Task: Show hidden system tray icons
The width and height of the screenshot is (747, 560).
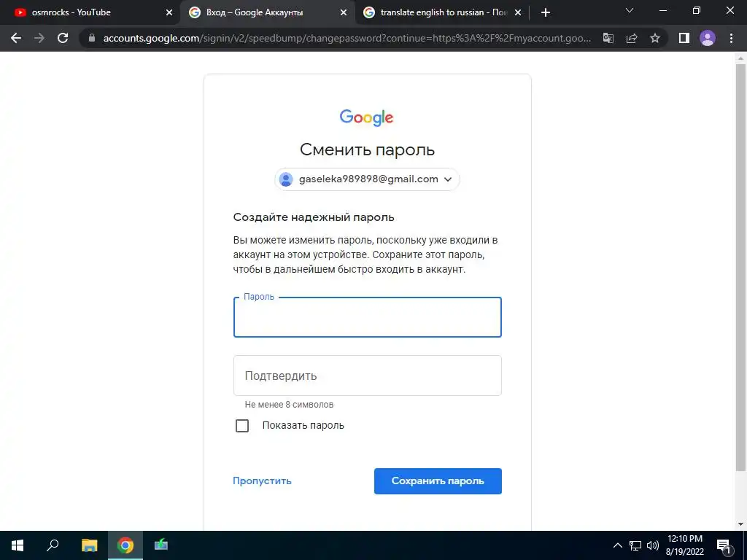Action: 617,545
